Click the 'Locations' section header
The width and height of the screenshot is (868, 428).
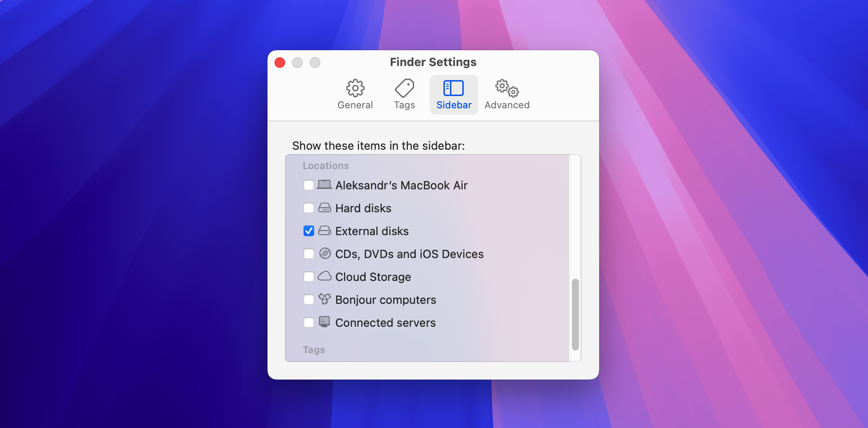[x=326, y=166]
